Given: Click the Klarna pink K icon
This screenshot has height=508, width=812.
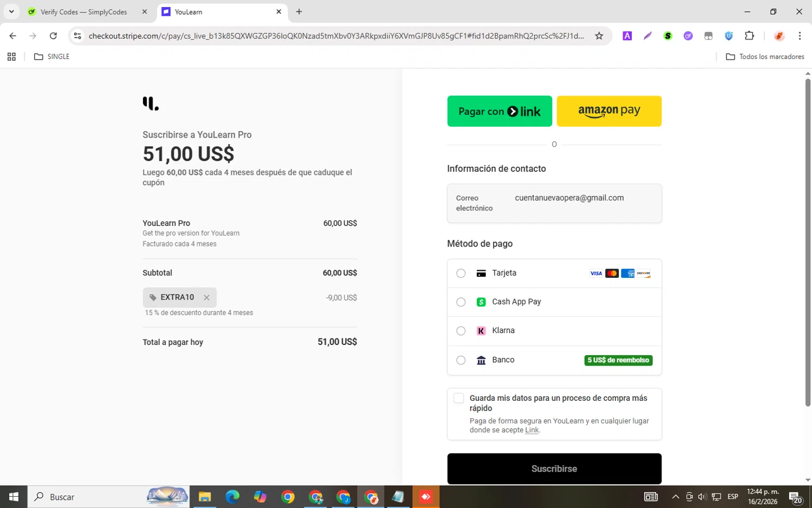Looking at the screenshot, I should [x=481, y=331].
